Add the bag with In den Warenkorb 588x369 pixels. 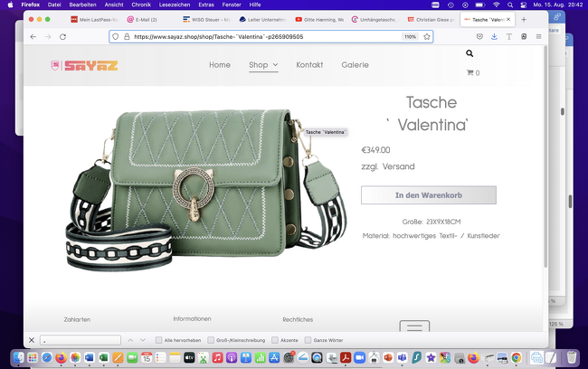429,195
